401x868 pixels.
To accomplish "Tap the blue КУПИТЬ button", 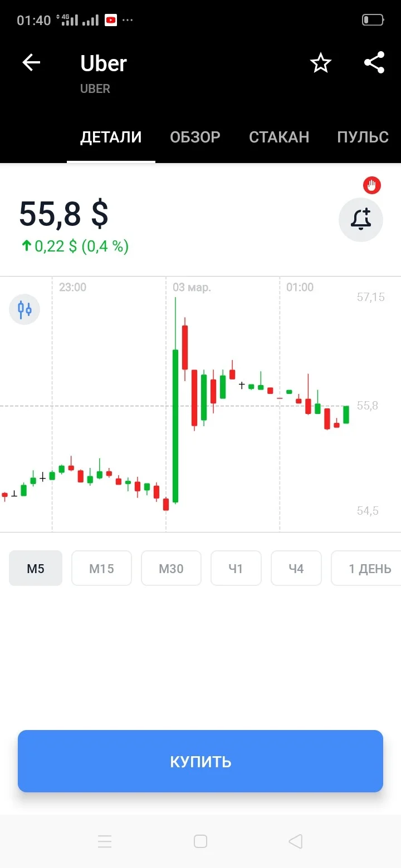I will click(200, 761).
